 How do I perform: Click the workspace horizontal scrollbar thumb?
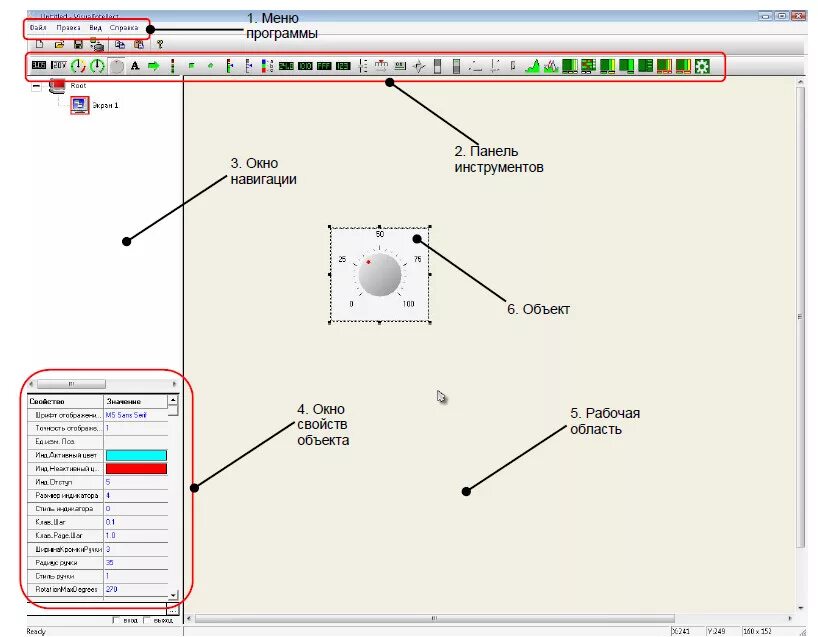tap(434, 619)
